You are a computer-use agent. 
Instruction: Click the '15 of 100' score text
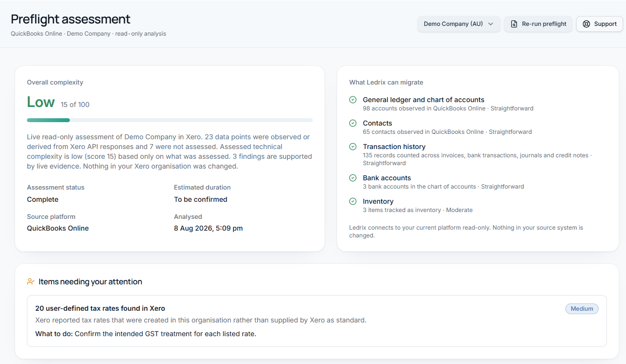(x=75, y=105)
